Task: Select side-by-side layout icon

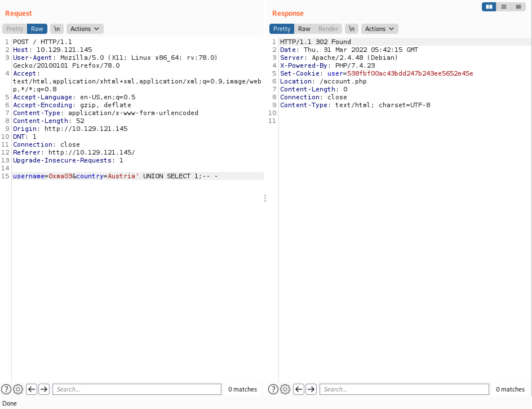Action: point(489,7)
